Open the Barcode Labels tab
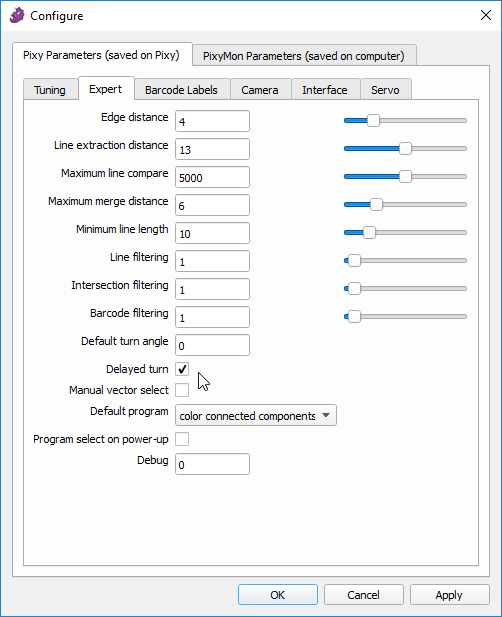 pyautogui.click(x=181, y=90)
